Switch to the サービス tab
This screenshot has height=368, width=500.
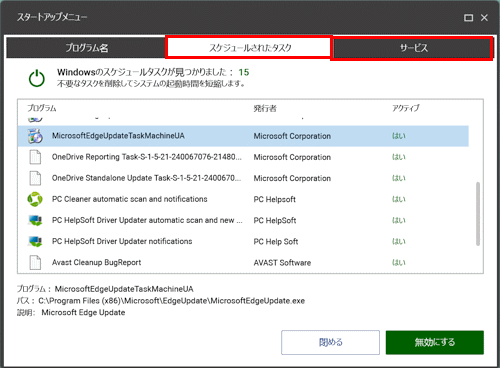tap(413, 48)
